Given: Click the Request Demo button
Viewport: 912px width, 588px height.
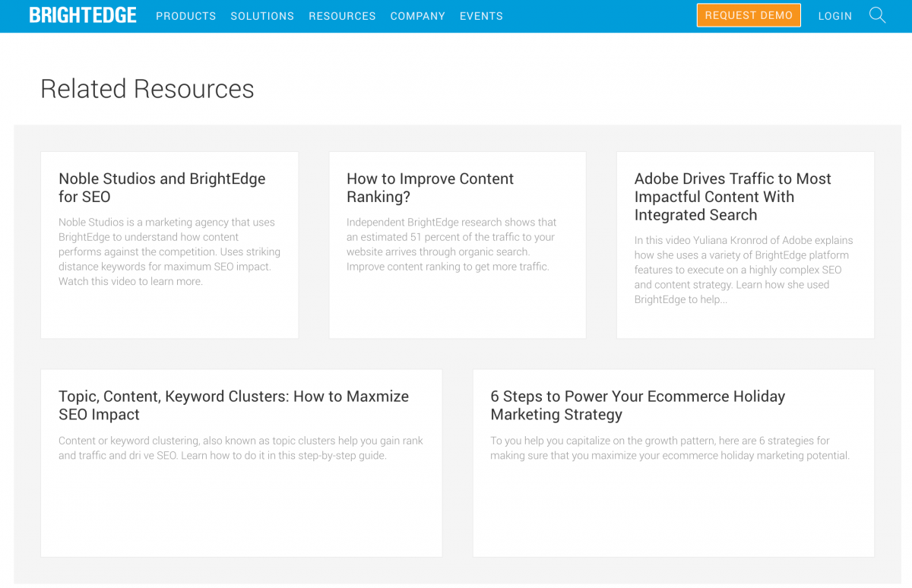Looking at the screenshot, I should (x=749, y=15).
